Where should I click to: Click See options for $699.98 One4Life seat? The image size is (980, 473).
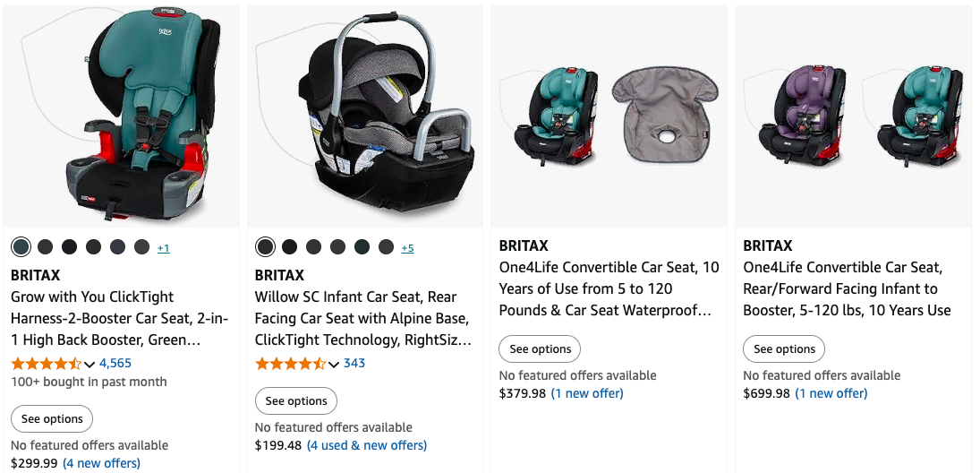coord(785,348)
